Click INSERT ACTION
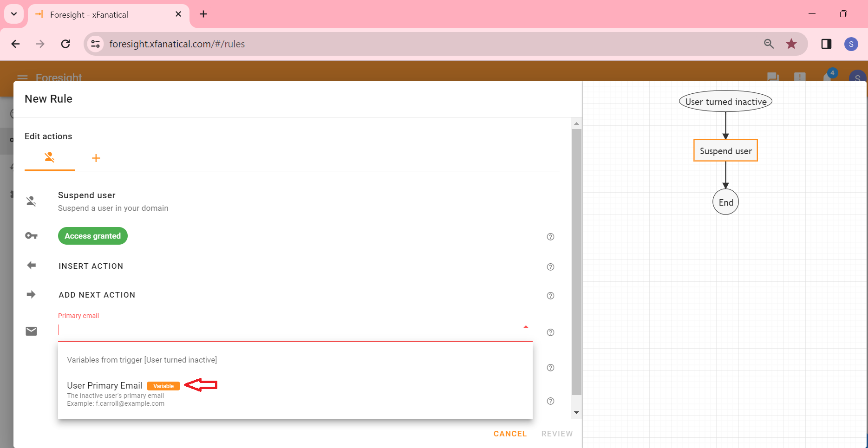The width and height of the screenshot is (868, 448). [x=91, y=266]
